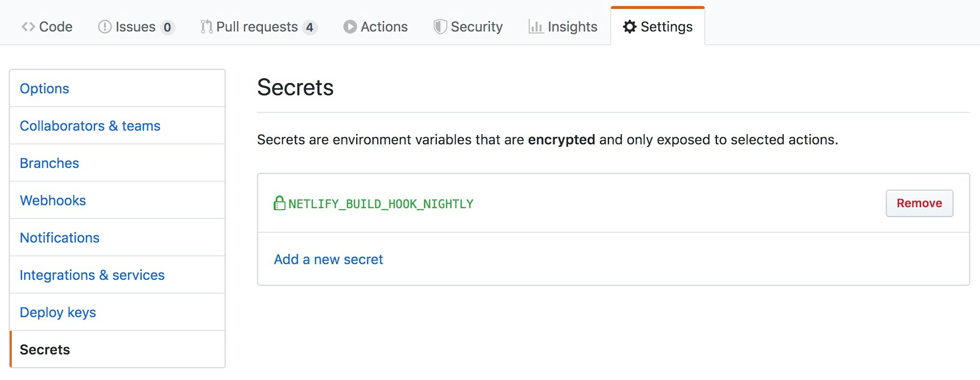Remove the NETLIFY_BUILD_HOOK_NIGHTLY secret

pos(920,203)
